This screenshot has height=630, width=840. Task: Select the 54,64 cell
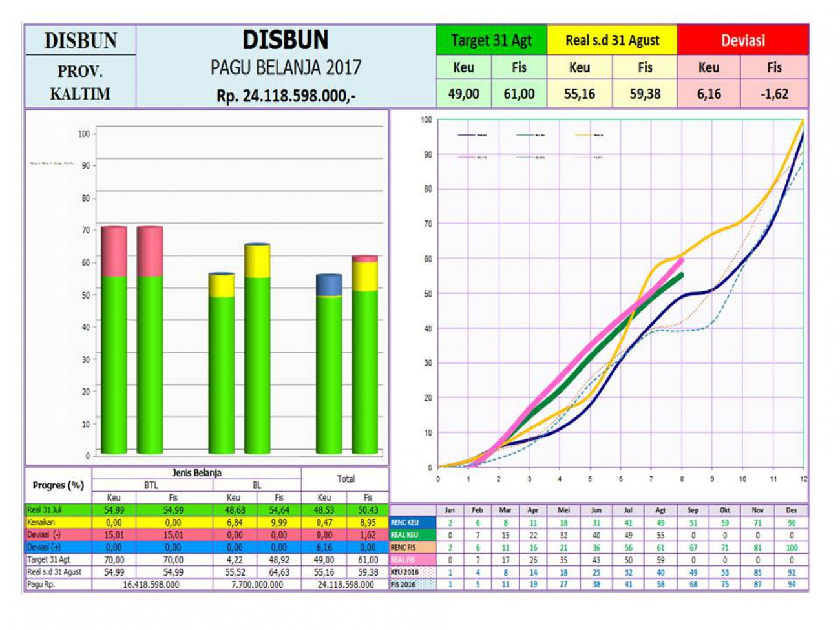[278, 510]
